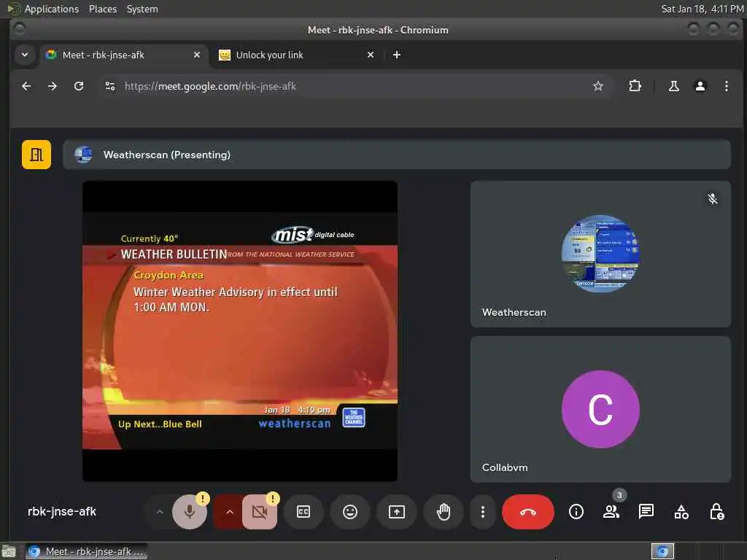Raise your hand in the meeting
The image size is (747, 560).
coord(444,512)
